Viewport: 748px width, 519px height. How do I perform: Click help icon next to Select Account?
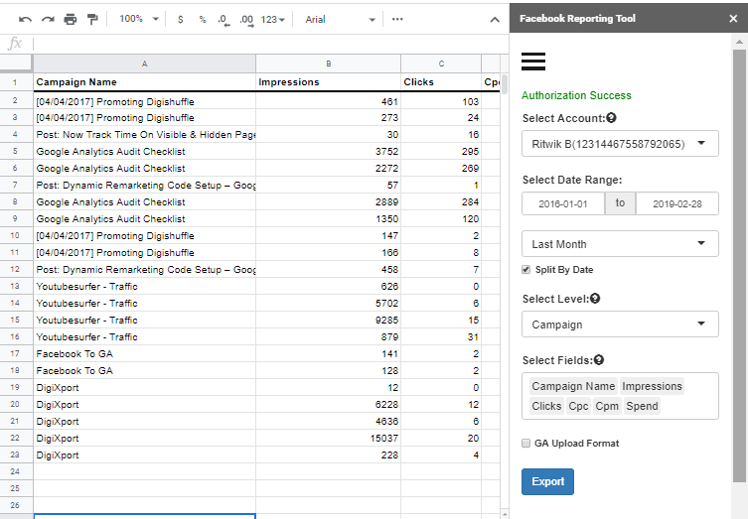pyautogui.click(x=611, y=117)
